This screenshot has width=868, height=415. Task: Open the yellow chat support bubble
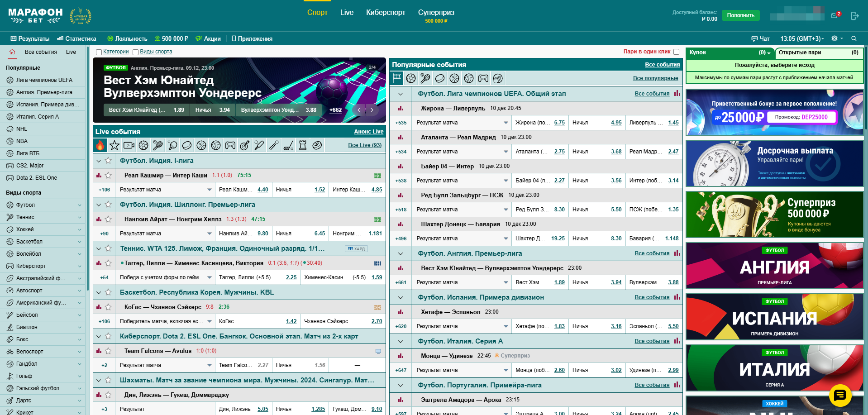[840, 395]
